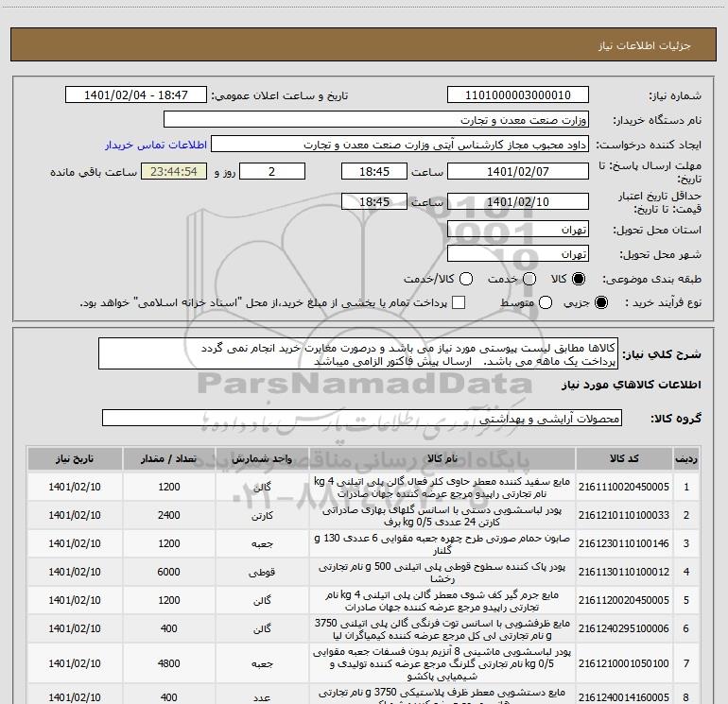
Task: Click delivery city field تهران
Action: pos(518,254)
